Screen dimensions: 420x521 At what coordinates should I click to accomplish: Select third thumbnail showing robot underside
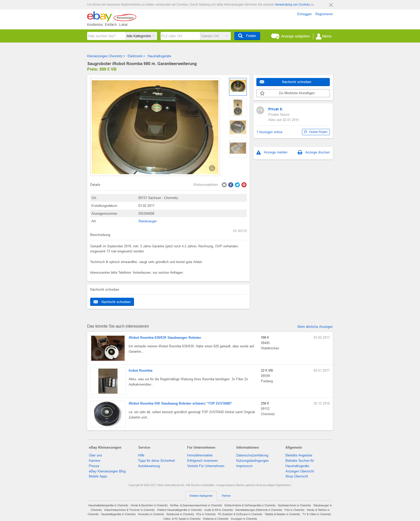pyautogui.click(x=238, y=128)
